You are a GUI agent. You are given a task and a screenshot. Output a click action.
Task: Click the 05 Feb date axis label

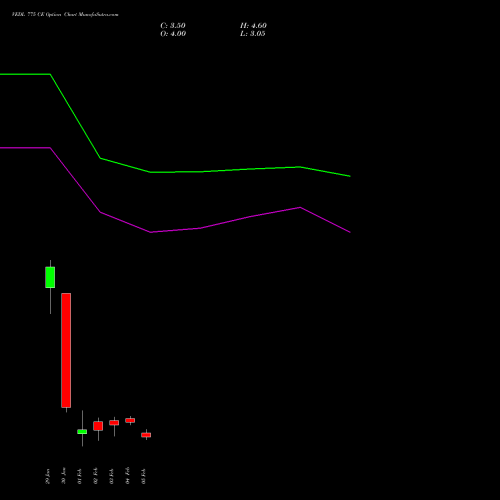tap(144, 476)
